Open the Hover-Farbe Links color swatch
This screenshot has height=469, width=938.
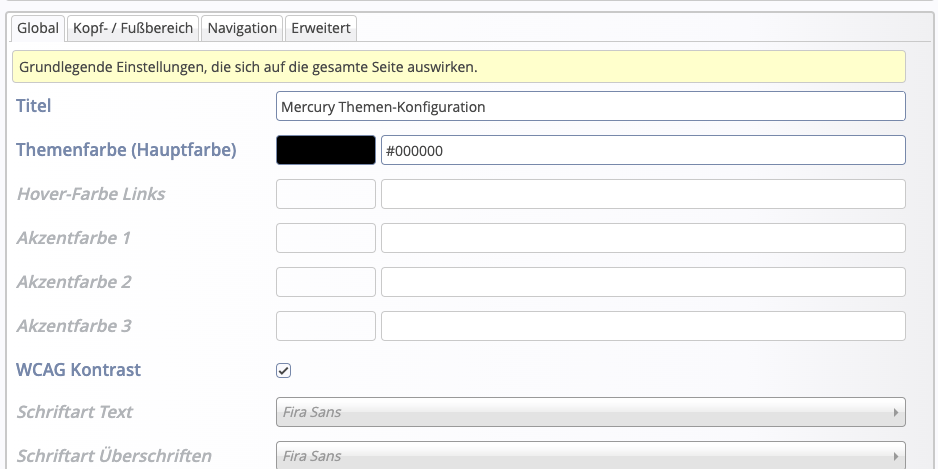(325, 194)
